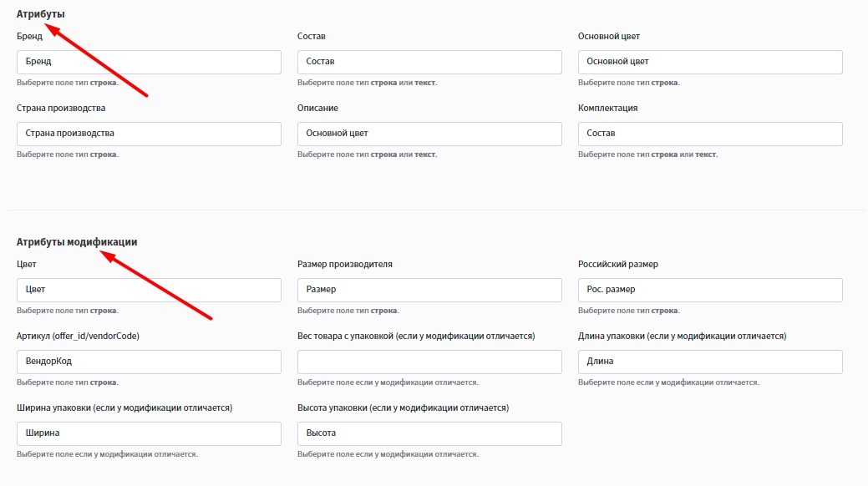Click the Цвет modification attribute field
Screen dimensions: 868x486
click(149, 290)
